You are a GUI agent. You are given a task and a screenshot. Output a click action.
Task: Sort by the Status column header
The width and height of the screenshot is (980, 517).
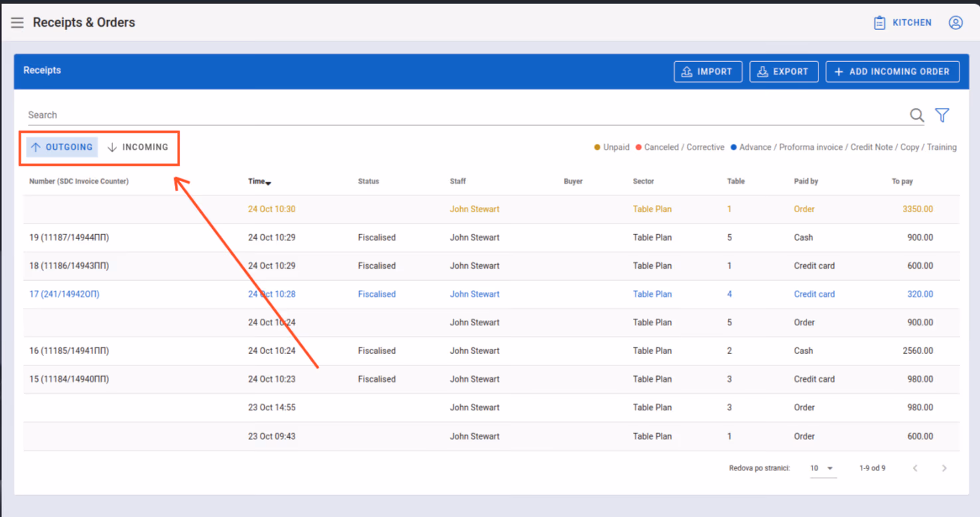(368, 181)
